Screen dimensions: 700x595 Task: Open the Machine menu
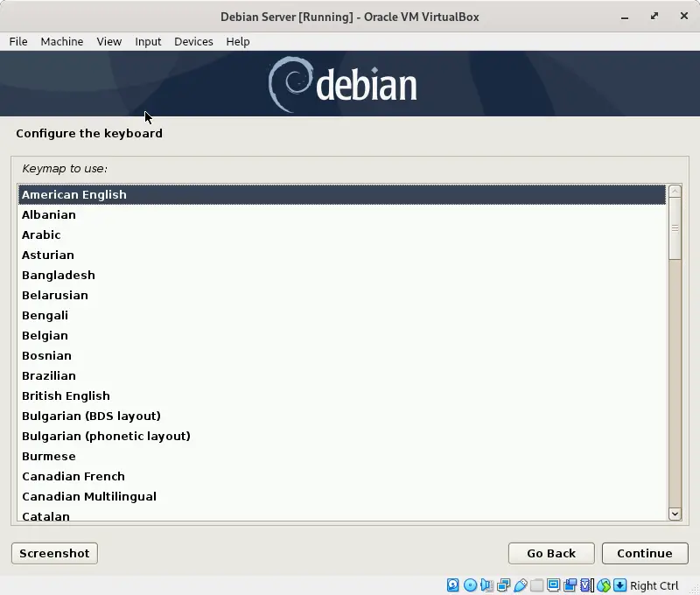pyautogui.click(x=62, y=41)
